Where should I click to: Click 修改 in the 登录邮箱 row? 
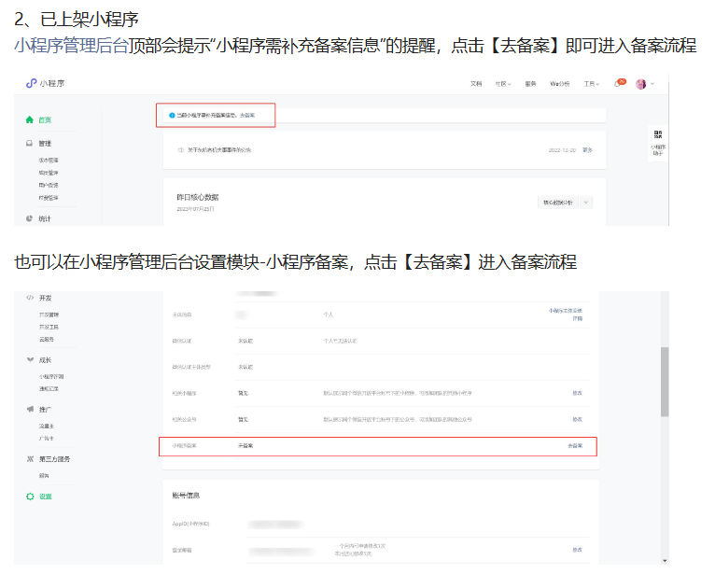point(577,550)
